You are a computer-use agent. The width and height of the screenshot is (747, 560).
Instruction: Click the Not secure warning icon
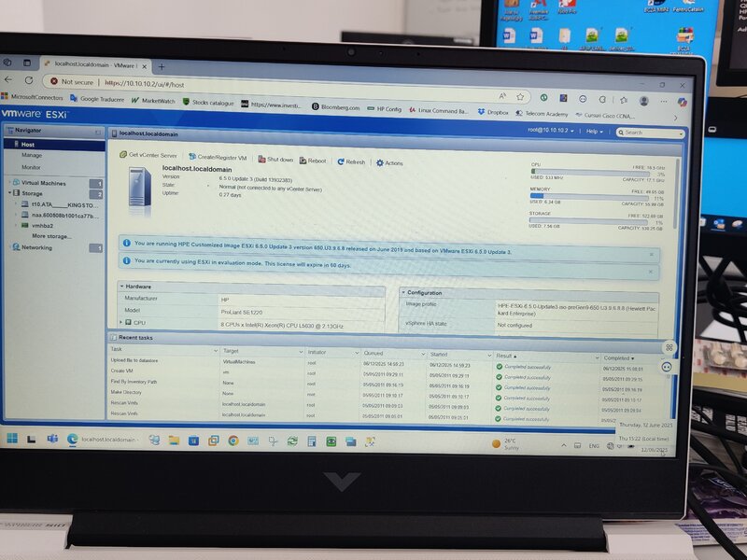(x=54, y=81)
